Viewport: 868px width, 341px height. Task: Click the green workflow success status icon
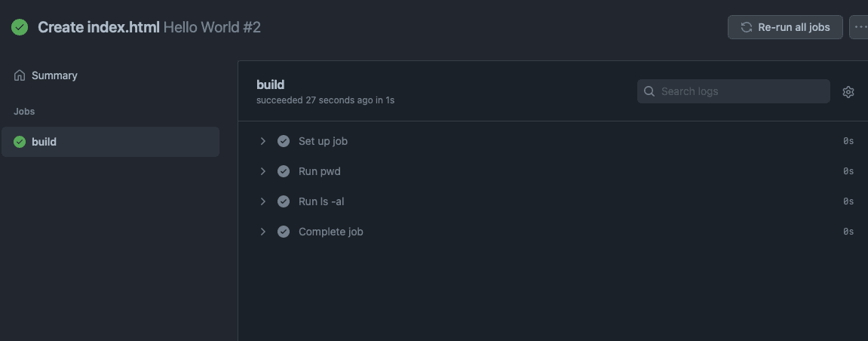20,27
